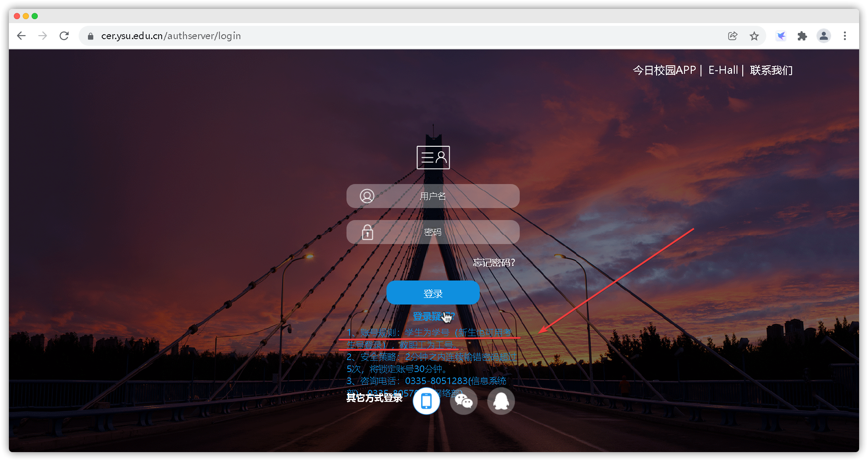Open the 联系我们 link
This screenshot has height=461, width=868.
[771, 70]
